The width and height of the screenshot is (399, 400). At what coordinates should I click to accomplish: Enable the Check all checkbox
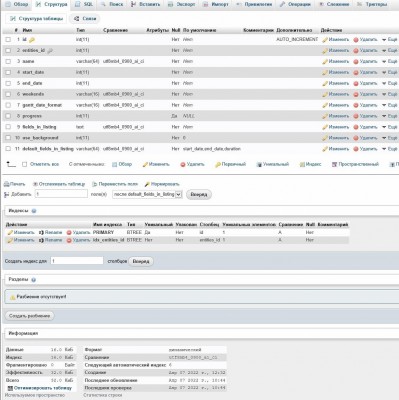click(24, 164)
